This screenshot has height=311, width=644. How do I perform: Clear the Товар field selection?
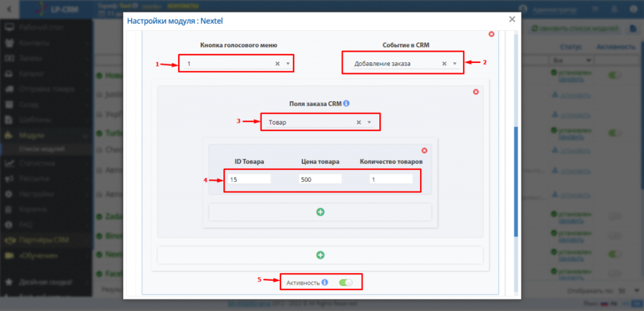(x=358, y=122)
